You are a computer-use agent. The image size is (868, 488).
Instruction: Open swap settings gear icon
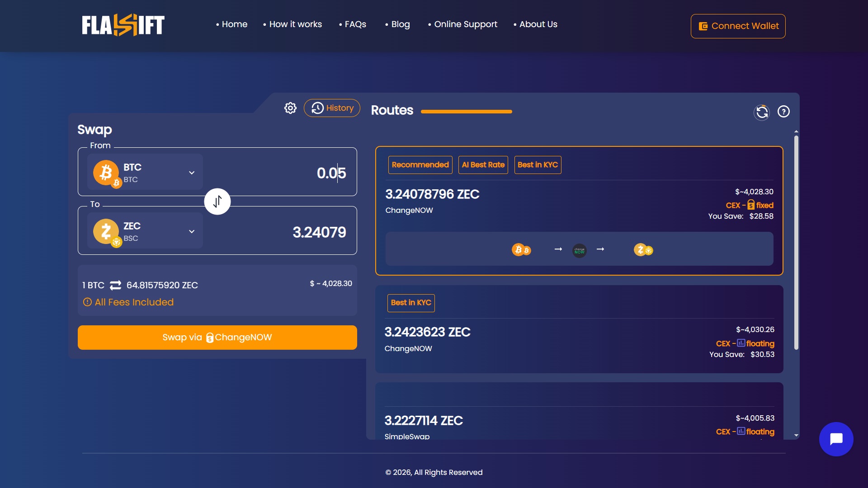point(290,108)
